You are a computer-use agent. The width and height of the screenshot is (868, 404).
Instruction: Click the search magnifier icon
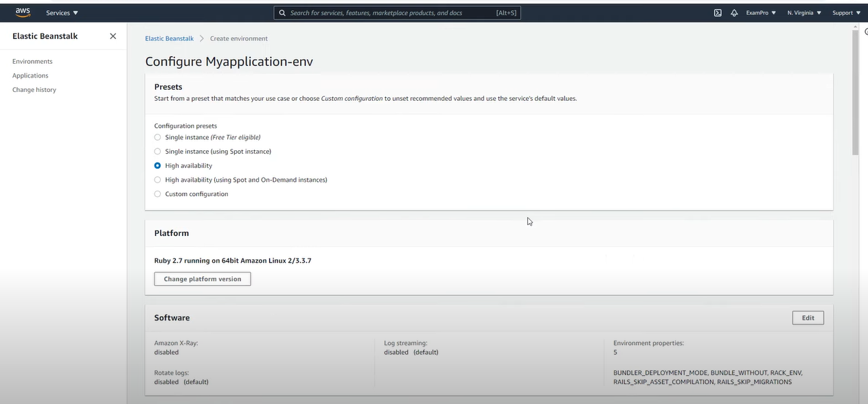click(x=282, y=12)
